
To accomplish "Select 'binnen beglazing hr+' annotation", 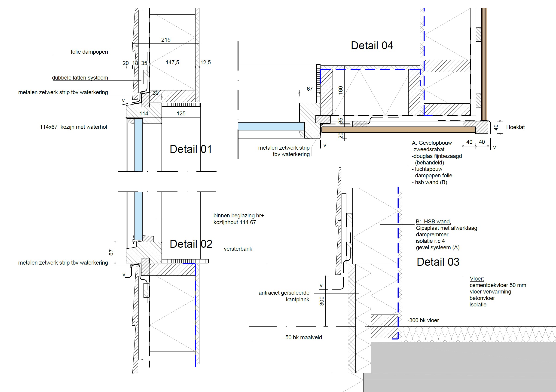I will coord(238,215).
